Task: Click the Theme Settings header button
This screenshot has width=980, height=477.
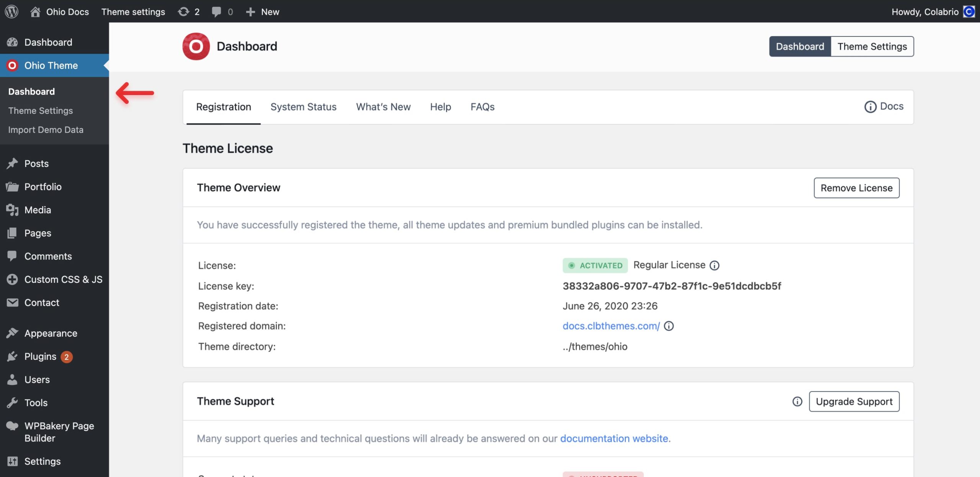Action: coord(872,46)
